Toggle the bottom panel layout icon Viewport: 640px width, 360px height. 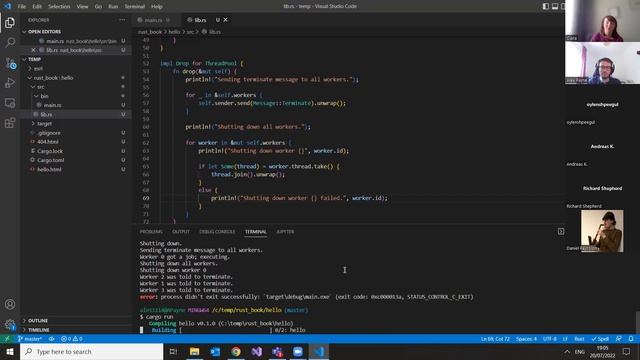555,6
